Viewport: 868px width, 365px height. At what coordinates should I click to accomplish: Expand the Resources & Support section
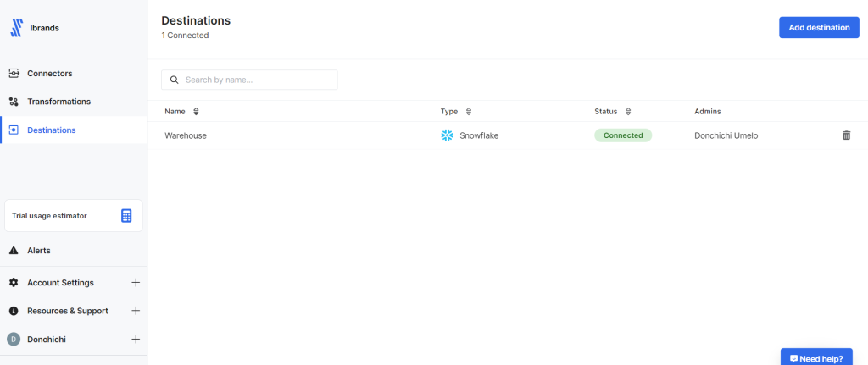(x=136, y=311)
